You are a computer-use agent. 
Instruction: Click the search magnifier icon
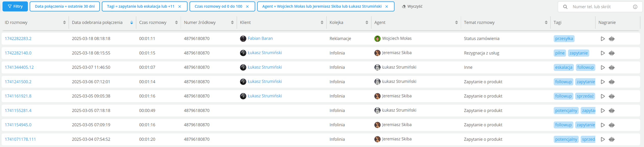pyautogui.click(x=565, y=7)
